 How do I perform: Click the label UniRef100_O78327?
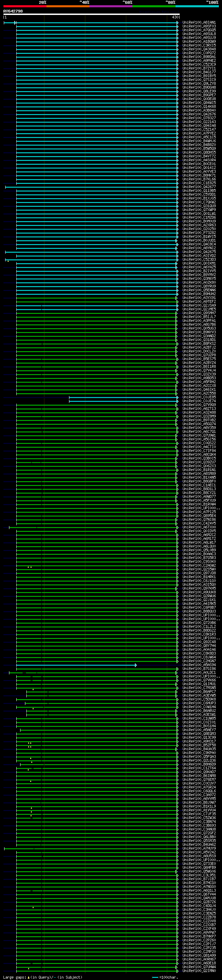tap(199, 118)
